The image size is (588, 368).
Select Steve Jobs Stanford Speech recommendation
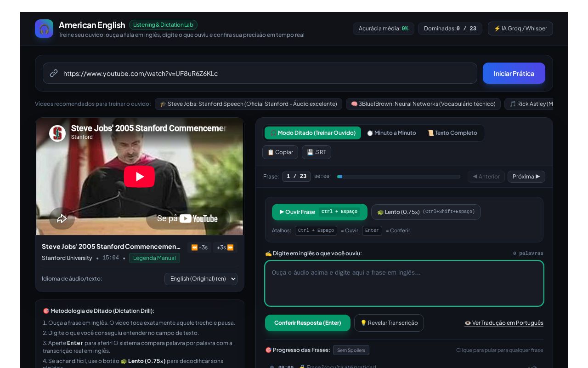point(249,104)
